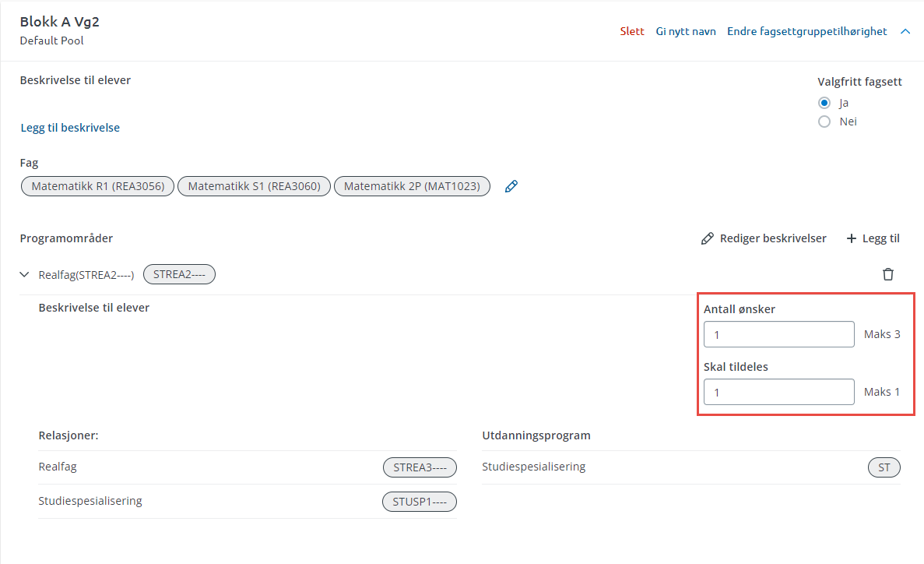The width and height of the screenshot is (924, 564).
Task: Click the Maks 3 label
Action: point(882,334)
